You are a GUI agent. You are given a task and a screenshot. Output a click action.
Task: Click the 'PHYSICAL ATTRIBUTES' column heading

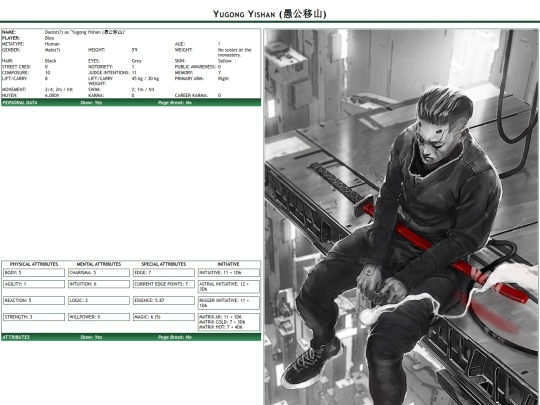click(x=34, y=264)
